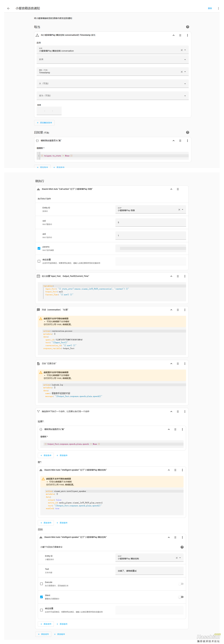Open help for the 每当 section
Screen dimensions: 224x644
(x=187, y=27)
